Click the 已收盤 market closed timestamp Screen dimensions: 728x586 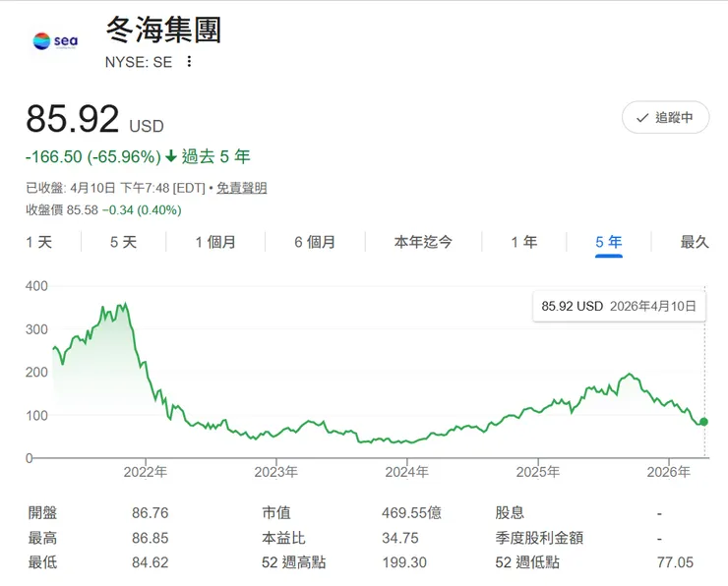tap(115, 188)
